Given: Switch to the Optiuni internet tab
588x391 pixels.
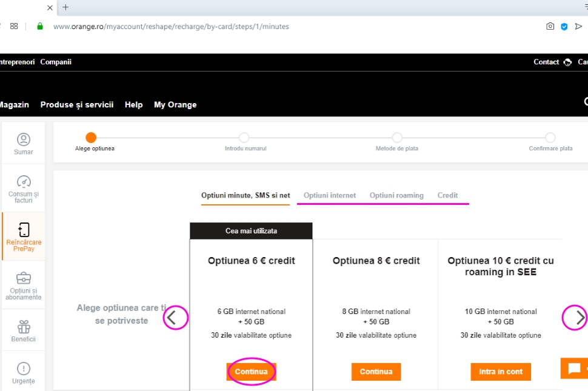Looking at the screenshot, I should coord(330,195).
